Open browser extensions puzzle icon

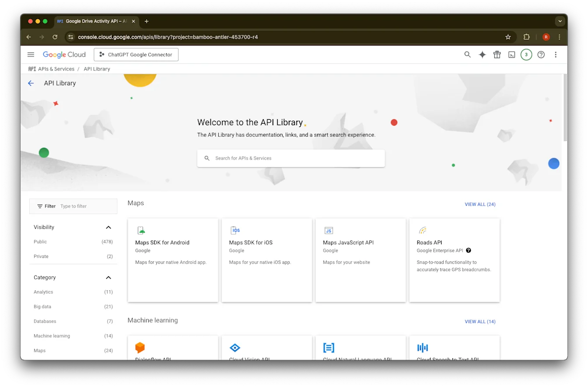[527, 37]
